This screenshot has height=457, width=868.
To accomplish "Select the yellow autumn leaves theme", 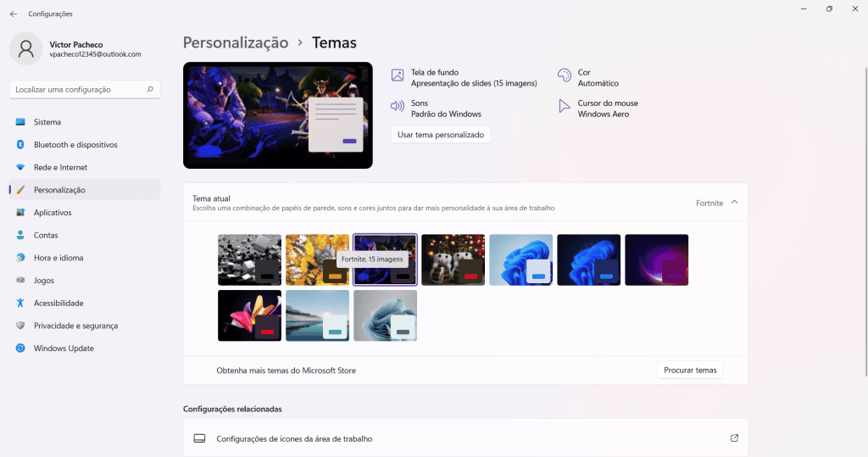I will pos(317,259).
